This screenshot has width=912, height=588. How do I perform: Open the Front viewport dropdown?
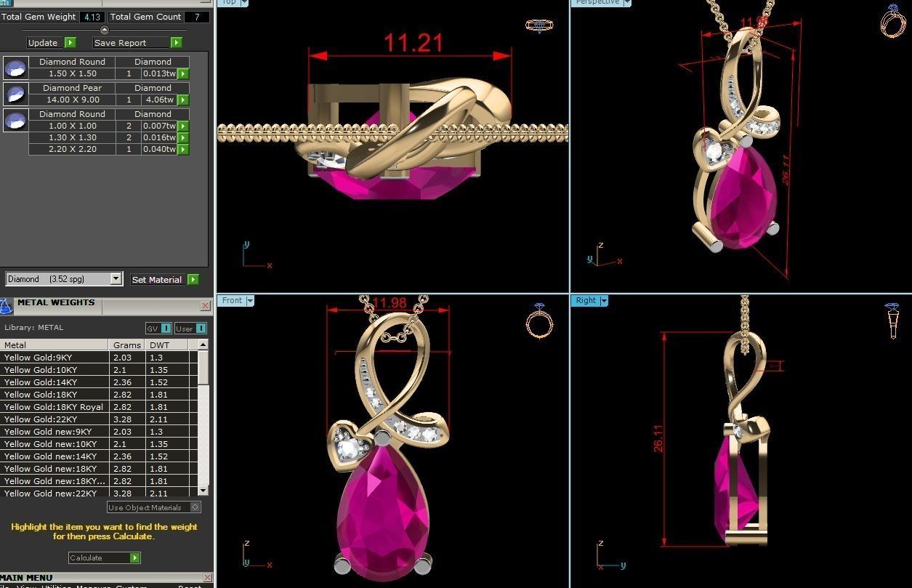point(250,301)
